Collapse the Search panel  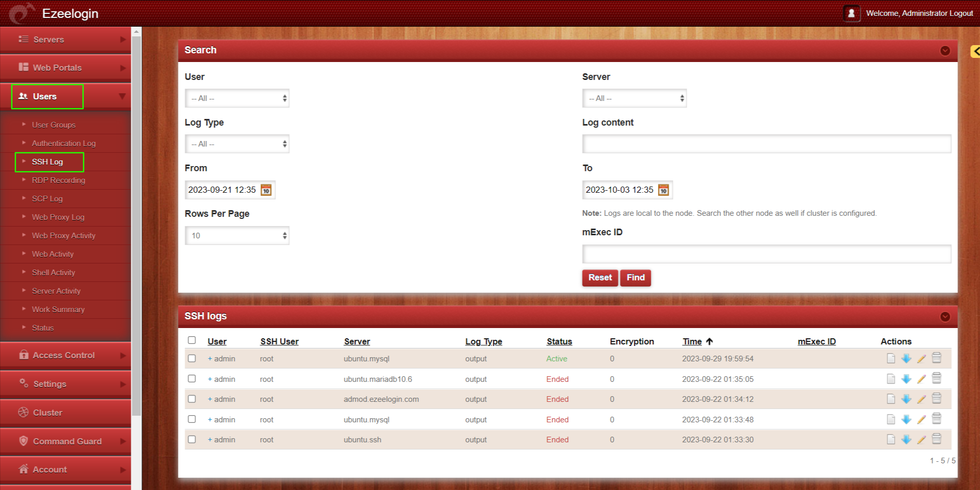tap(945, 51)
